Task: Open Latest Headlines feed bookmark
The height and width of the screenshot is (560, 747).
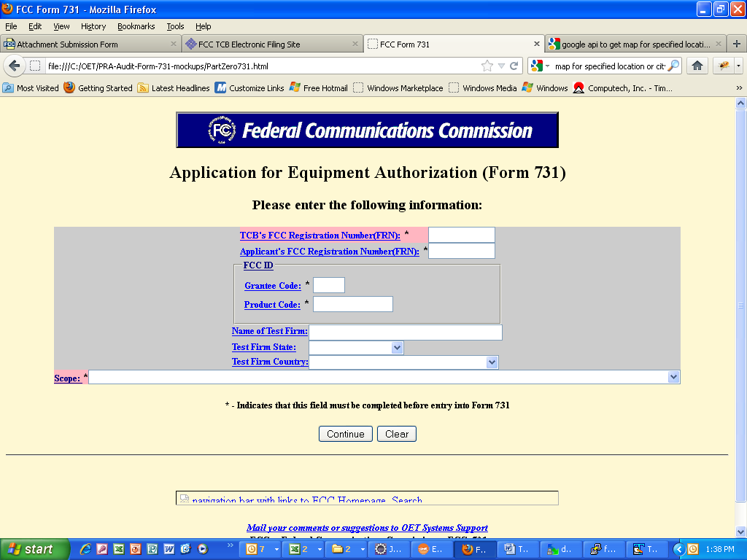Action: [x=174, y=88]
